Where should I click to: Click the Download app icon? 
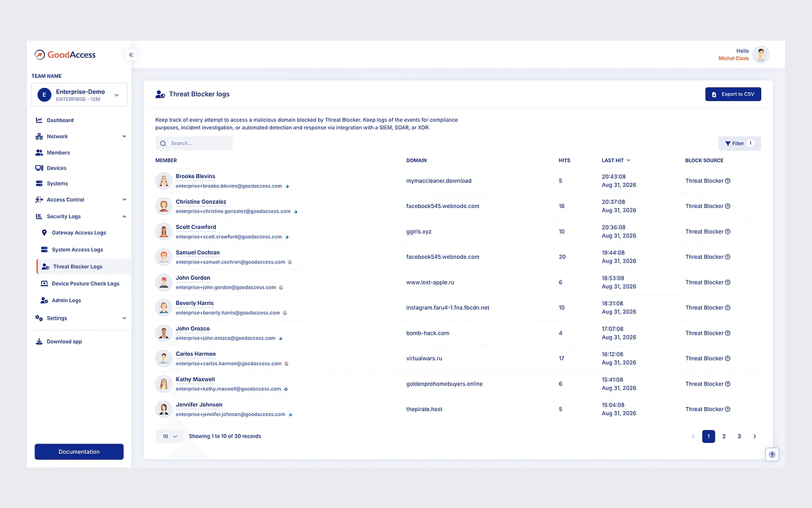point(39,341)
